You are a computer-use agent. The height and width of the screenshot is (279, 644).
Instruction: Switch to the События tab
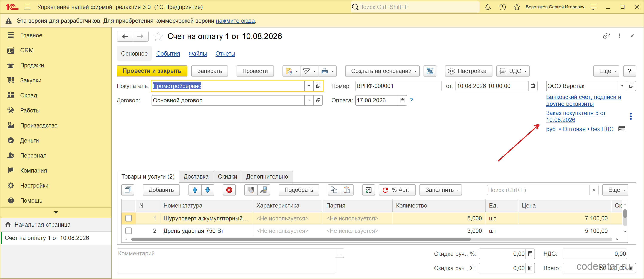click(x=168, y=53)
